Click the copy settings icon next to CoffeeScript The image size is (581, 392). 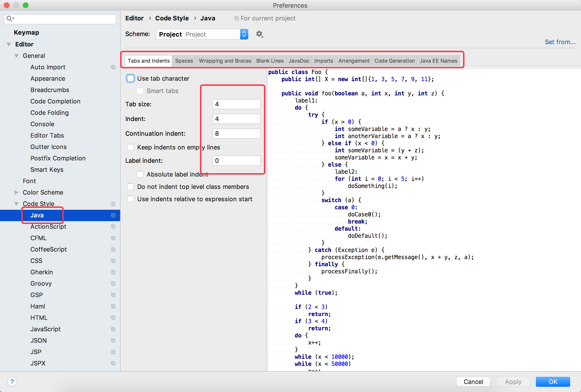tap(113, 249)
